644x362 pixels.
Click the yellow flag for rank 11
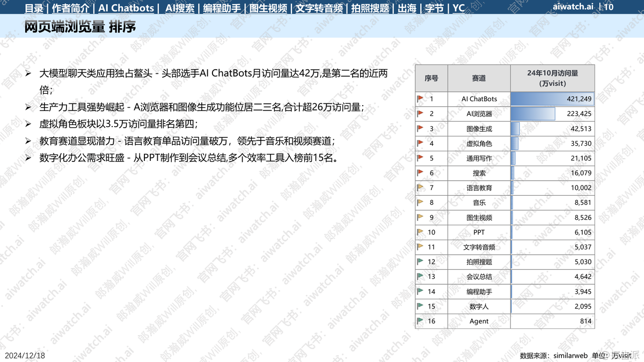(420, 247)
